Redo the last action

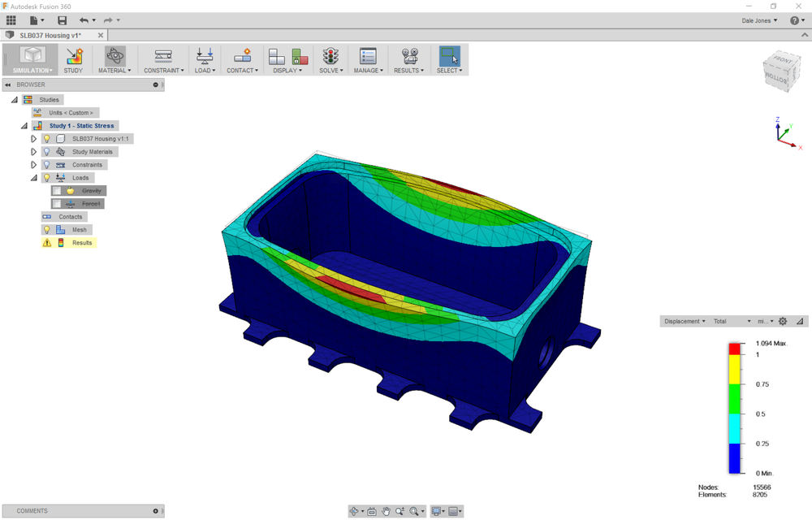tap(108, 20)
